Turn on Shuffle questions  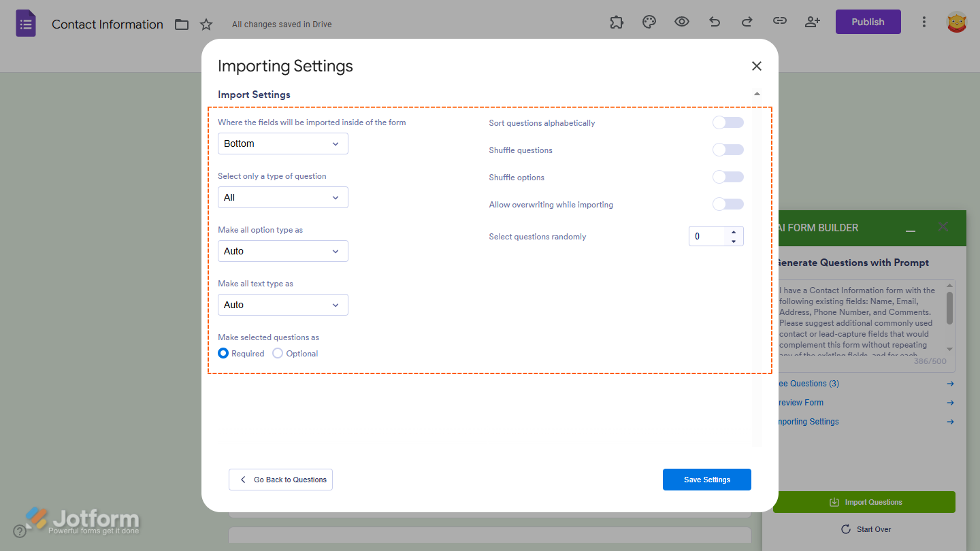tap(728, 150)
